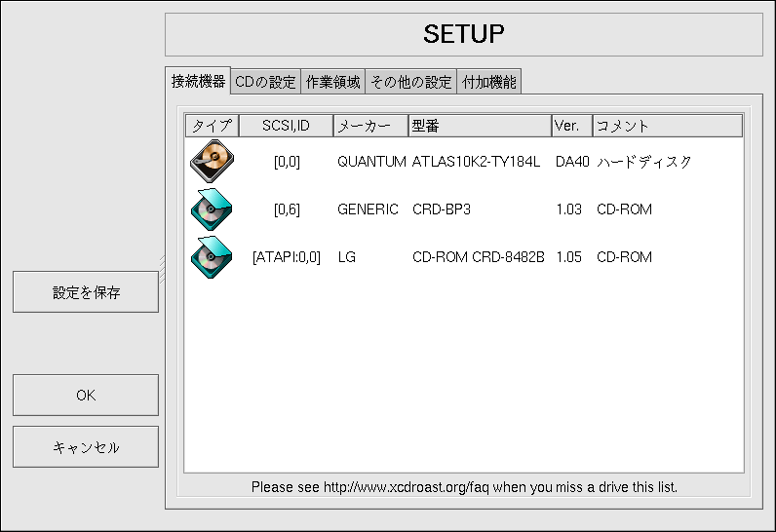Confirm setup with the OK button

(x=86, y=396)
